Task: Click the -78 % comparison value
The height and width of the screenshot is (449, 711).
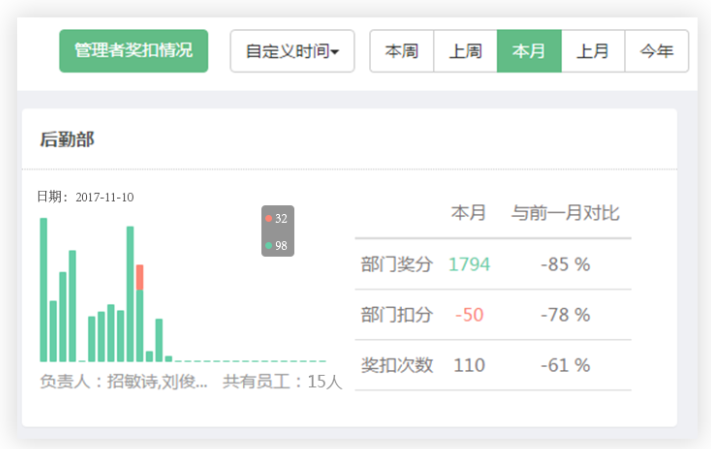Action: click(x=565, y=315)
